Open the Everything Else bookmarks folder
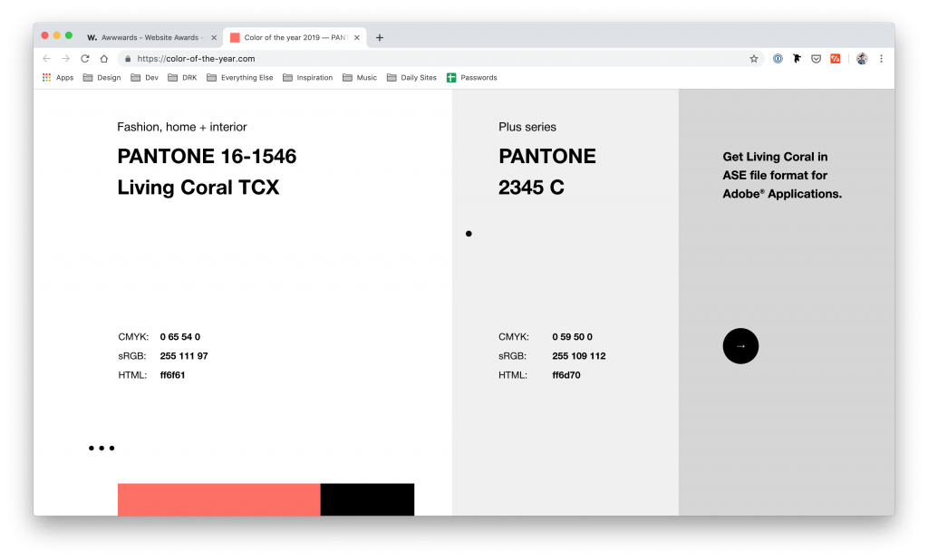The height and width of the screenshot is (560, 928). (239, 78)
